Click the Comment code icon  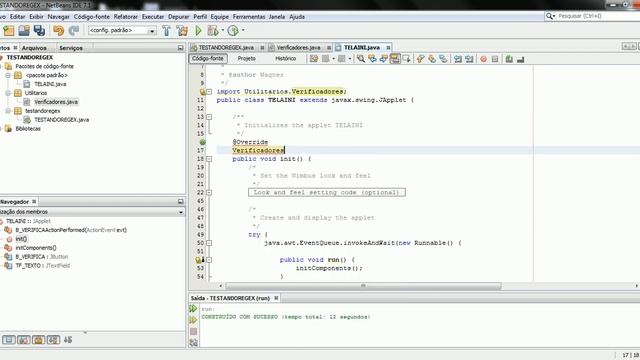(509, 59)
